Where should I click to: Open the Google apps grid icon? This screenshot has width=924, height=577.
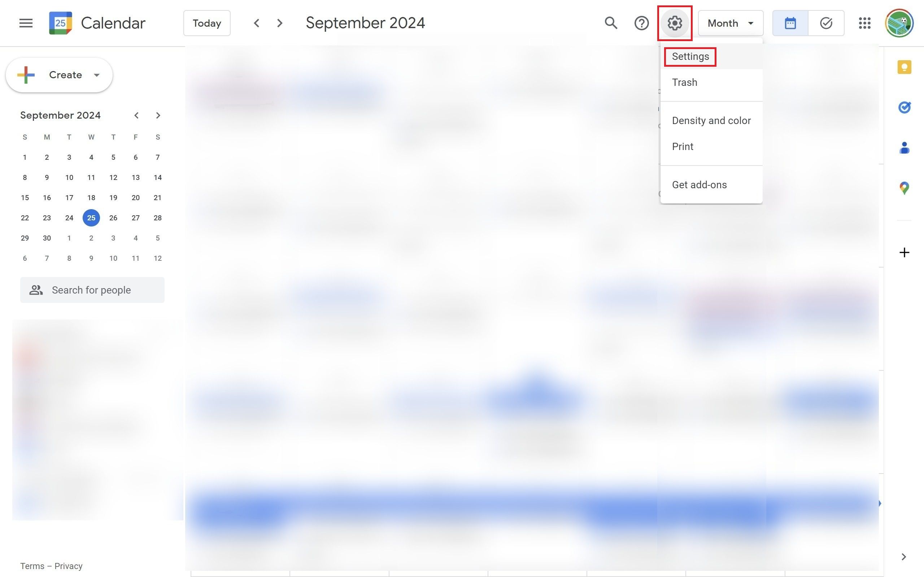(863, 23)
